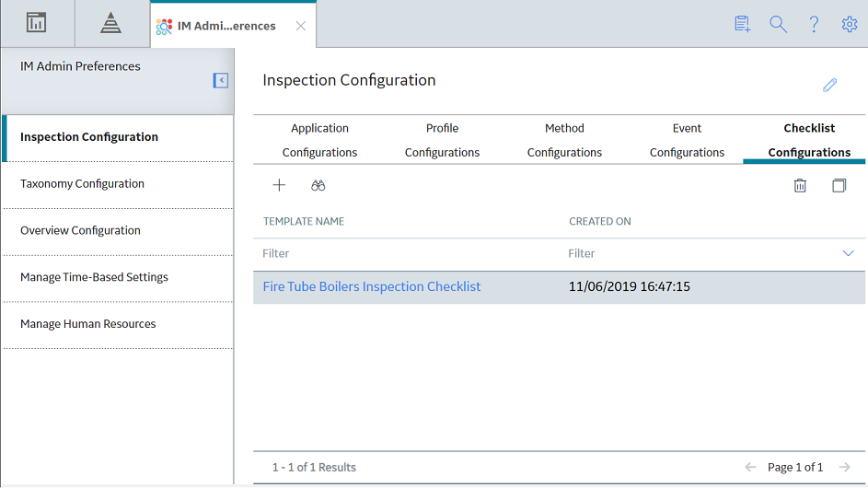Screen dimensions: 868x488
Task: Switch to the Event Configurations tab
Action: coord(687,140)
